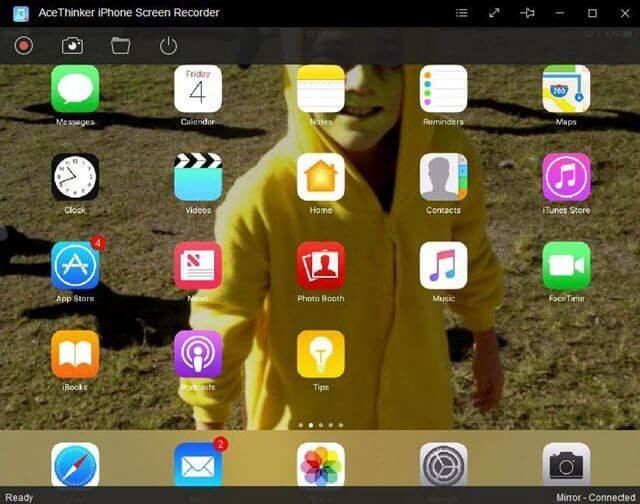
Task: Open the Maps app
Action: tap(566, 89)
